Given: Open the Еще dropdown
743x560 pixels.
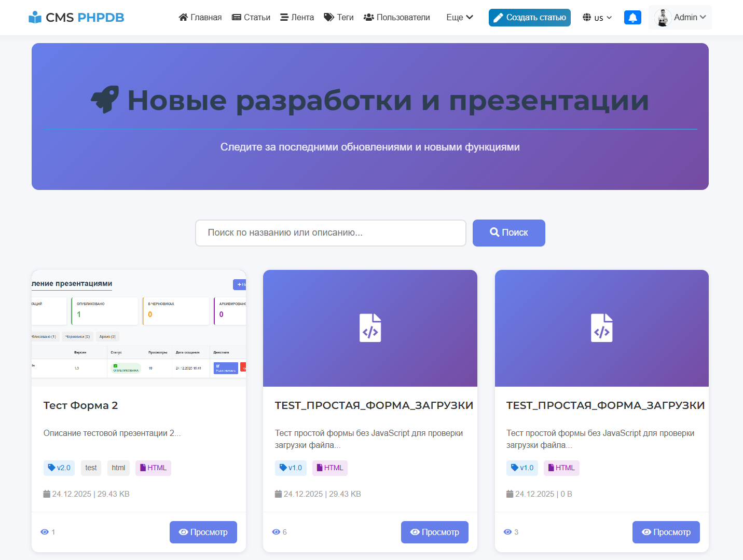Looking at the screenshot, I should click(x=460, y=17).
